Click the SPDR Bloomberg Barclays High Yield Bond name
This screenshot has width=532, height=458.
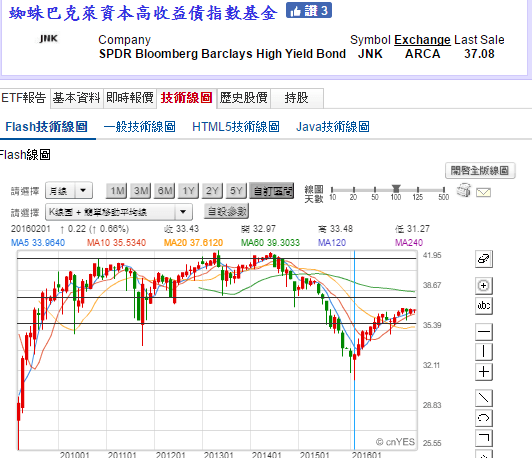click(222, 54)
